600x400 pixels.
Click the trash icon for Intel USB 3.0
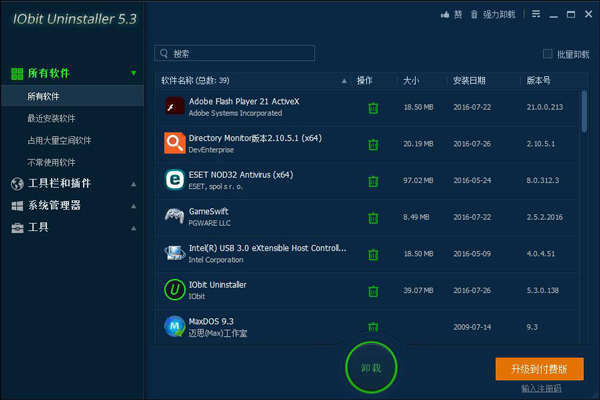(x=373, y=255)
